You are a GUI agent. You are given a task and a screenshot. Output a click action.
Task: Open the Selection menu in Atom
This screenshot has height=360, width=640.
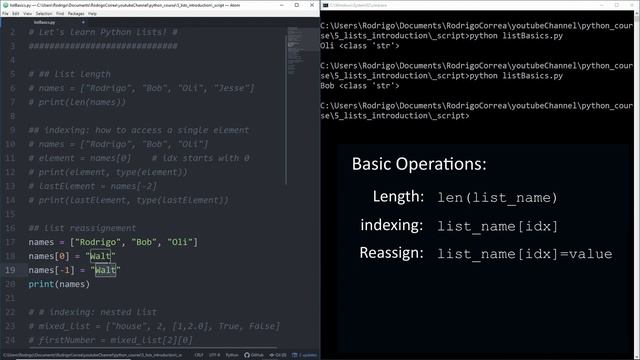(x=44, y=13)
